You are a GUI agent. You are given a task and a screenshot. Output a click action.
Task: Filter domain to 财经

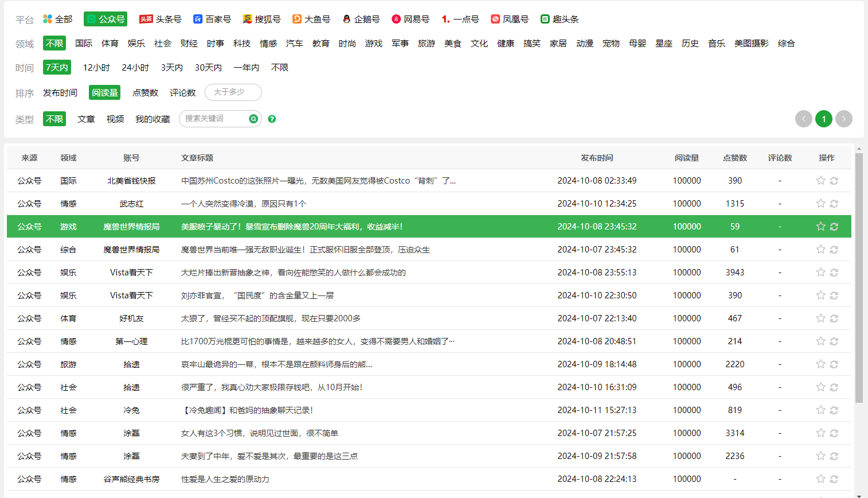coord(189,43)
